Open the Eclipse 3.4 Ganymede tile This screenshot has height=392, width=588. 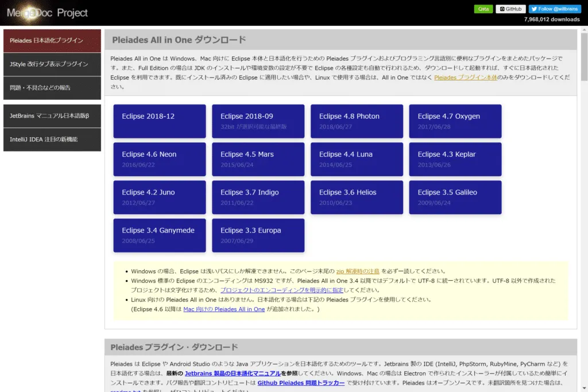pos(160,235)
